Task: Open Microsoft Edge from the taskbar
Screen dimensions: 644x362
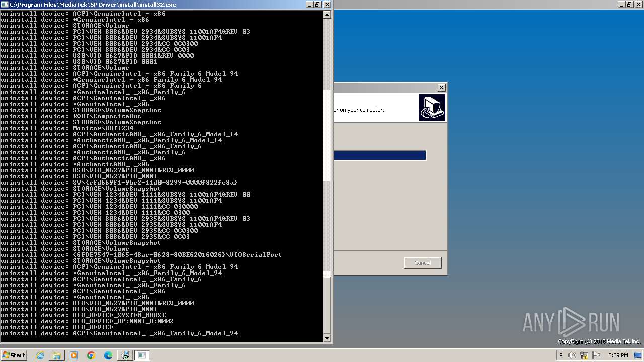Action: pos(108,355)
